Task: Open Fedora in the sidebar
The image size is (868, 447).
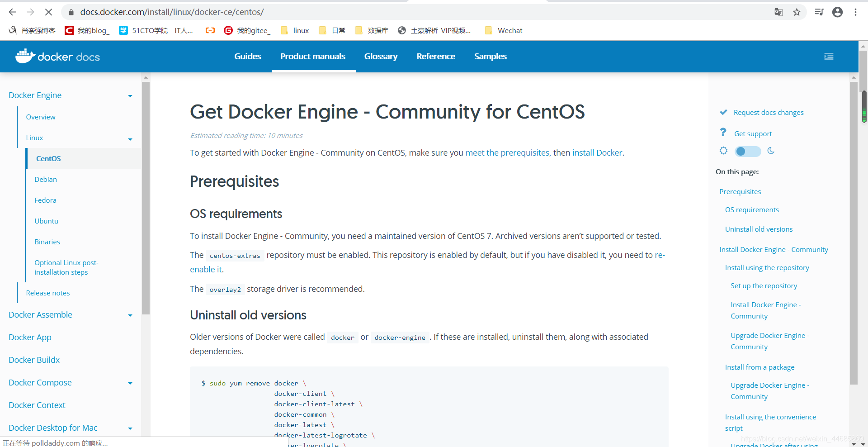Action: point(45,200)
